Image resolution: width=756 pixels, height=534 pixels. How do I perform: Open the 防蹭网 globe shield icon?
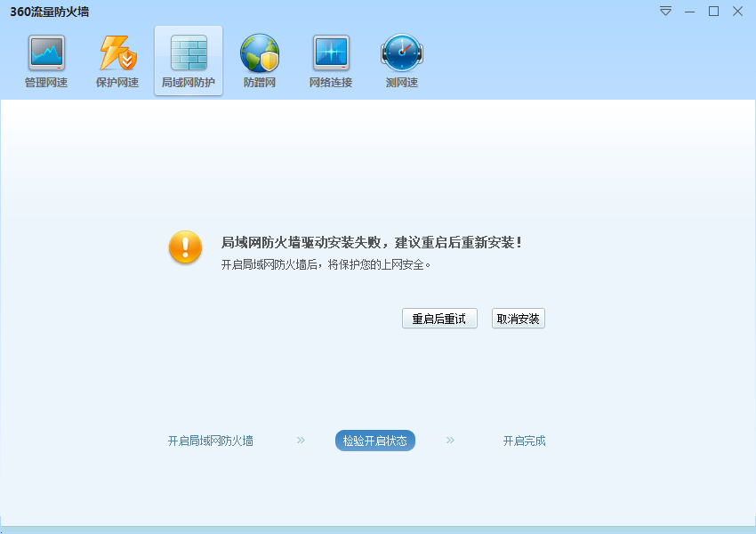(x=260, y=54)
